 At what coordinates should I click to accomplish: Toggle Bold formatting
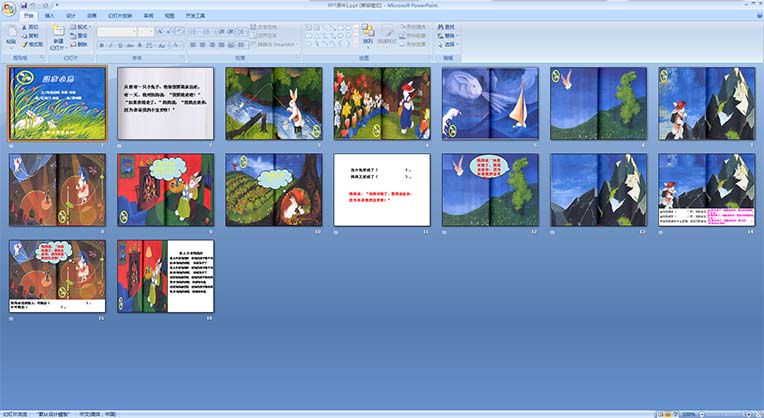(x=102, y=45)
